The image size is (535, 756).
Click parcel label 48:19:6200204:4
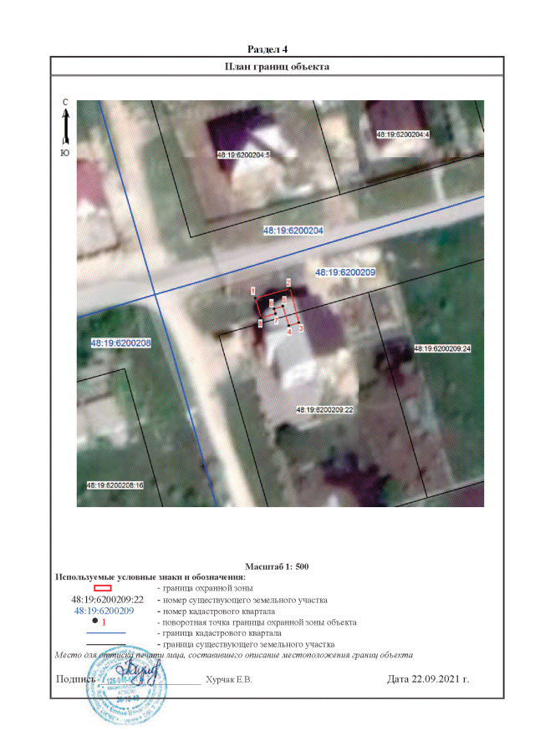[x=403, y=134]
